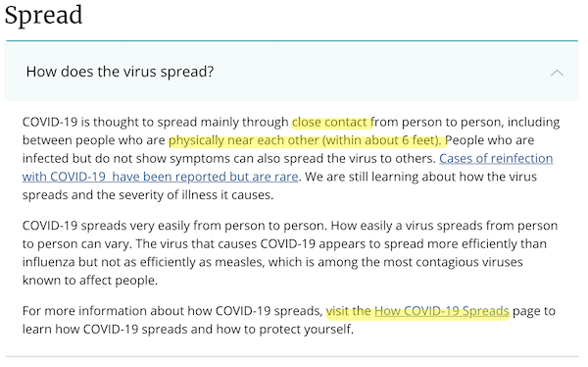Viewport: 588px width, 367px height.
Task: Click highlighted text "physically near each other"
Action: click(x=244, y=140)
